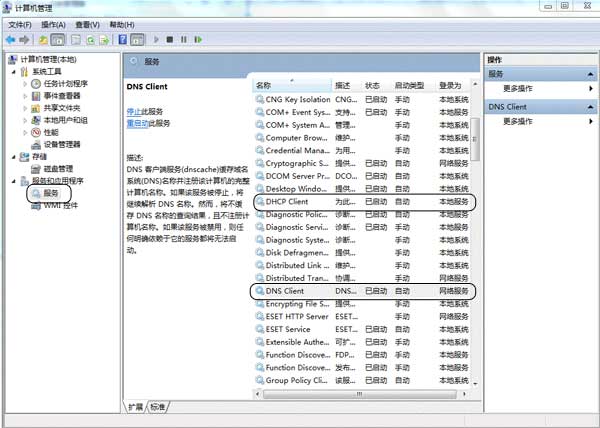
Task: Switch to the 标准 tab
Action: point(157,407)
